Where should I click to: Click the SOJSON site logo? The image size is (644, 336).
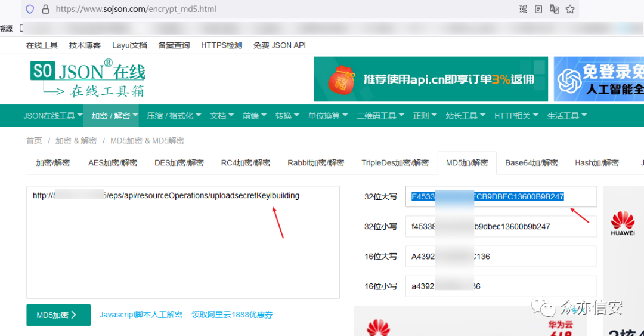tap(88, 78)
